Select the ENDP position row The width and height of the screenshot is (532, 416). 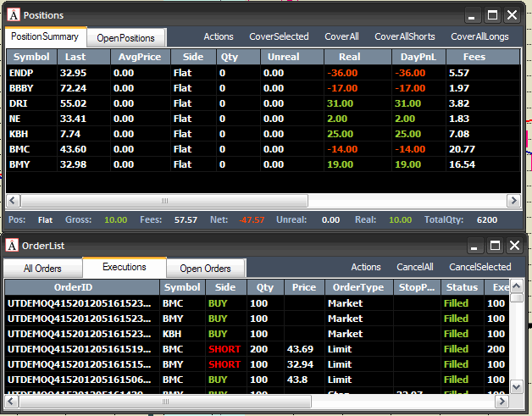tap(263, 73)
